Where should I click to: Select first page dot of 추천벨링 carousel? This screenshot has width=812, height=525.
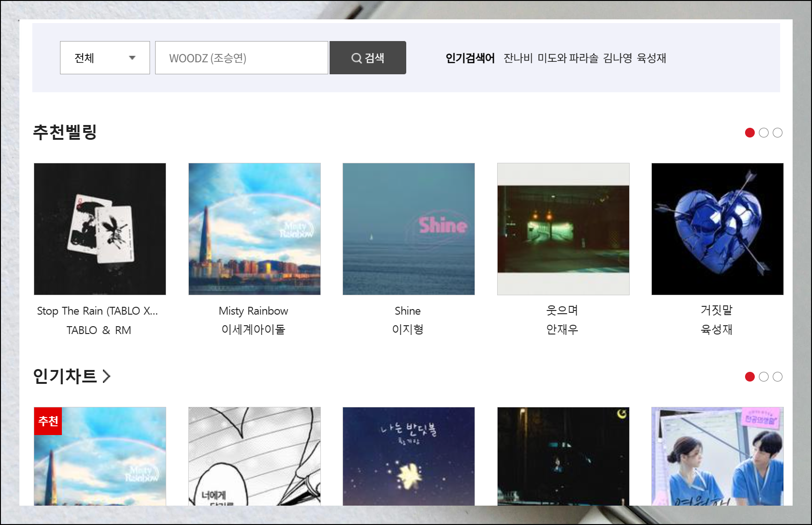pyautogui.click(x=750, y=133)
